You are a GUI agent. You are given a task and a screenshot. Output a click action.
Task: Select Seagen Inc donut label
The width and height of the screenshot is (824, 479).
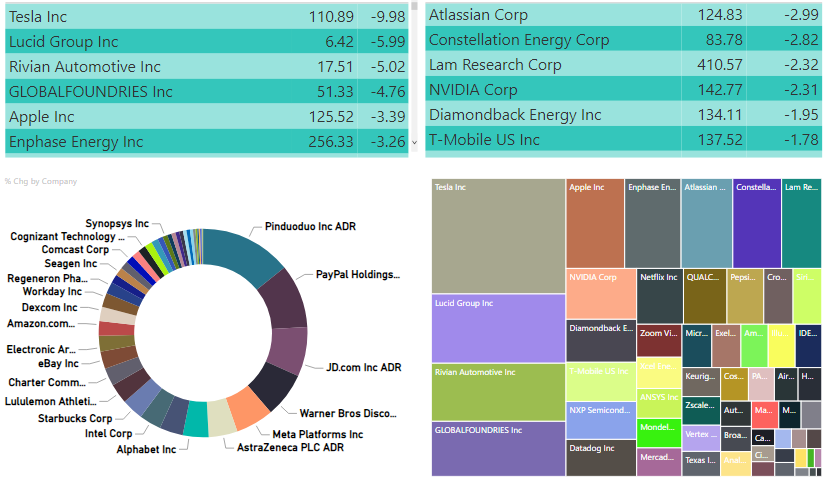70,263
